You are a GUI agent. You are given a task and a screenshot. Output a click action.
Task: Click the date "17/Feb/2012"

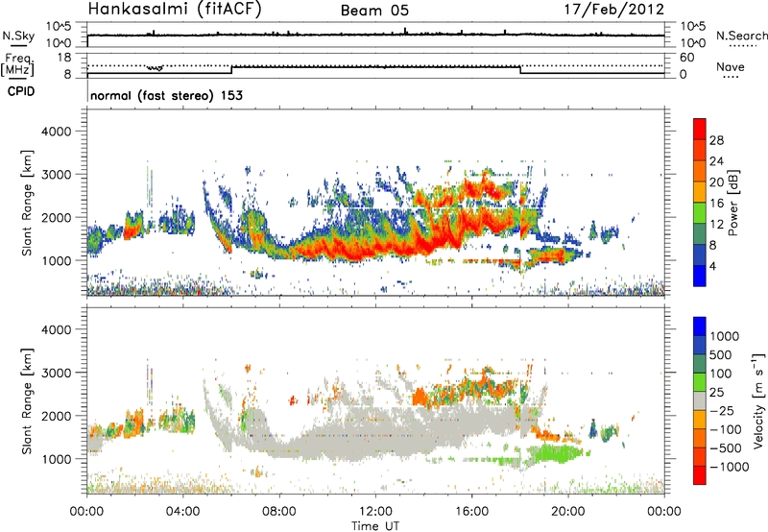(x=614, y=9)
